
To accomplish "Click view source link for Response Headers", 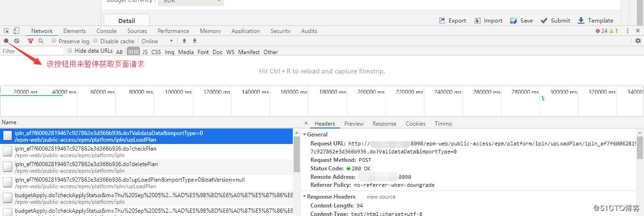I will 381,197.
